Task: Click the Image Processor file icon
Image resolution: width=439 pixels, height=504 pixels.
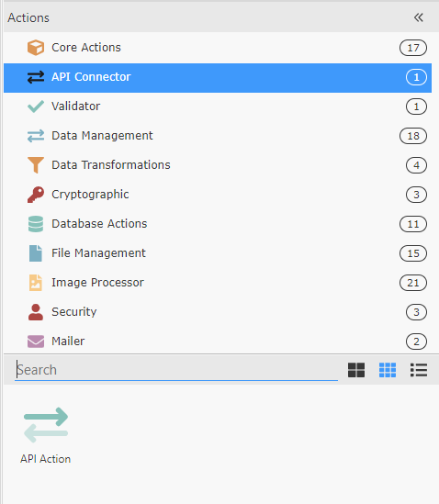Action: click(36, 283)
